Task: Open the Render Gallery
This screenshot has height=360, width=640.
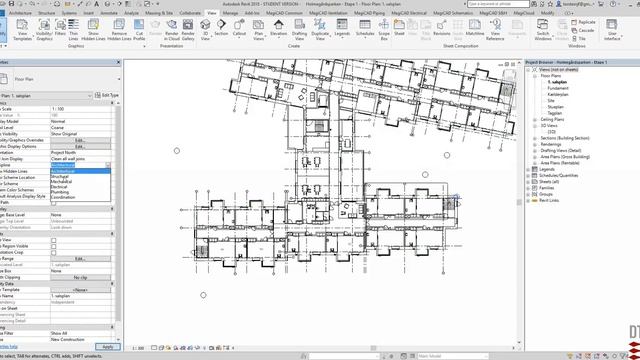Action: coord(188,29)
